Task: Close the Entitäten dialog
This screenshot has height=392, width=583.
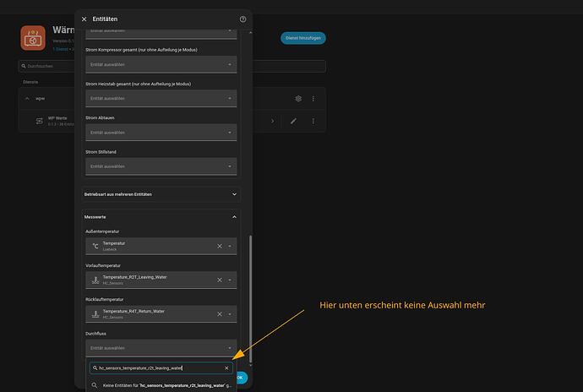Action: [x=84, y=19]
